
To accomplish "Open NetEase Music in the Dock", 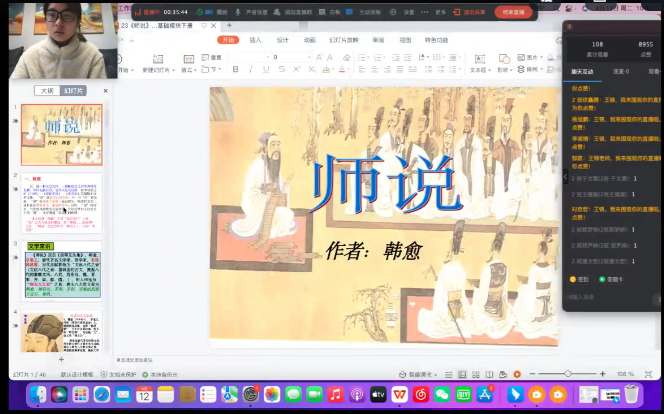I will pos(421,395).
